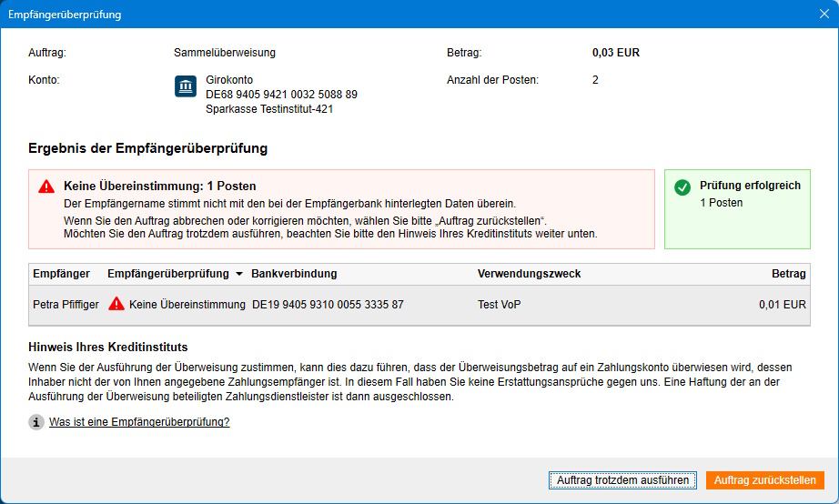Sort by the Empfänger column header
This screenshot has height=504, width=839.
(61, 274)
